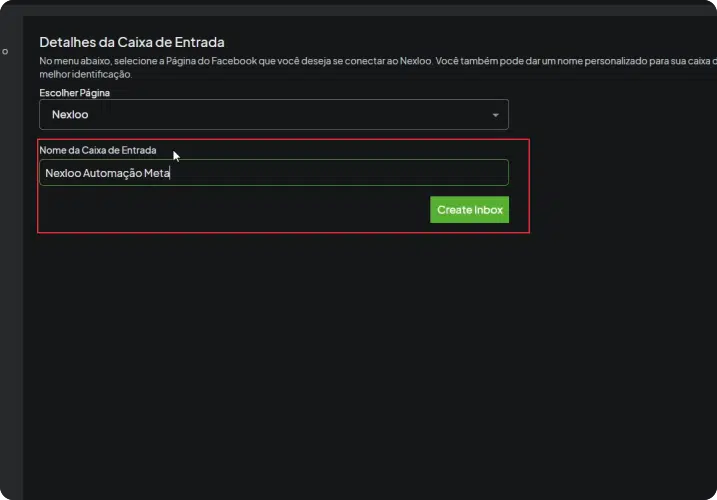Click the description text mentioning Página do Facebook
This screenshot has height=500, width=717.
[378, 67]
